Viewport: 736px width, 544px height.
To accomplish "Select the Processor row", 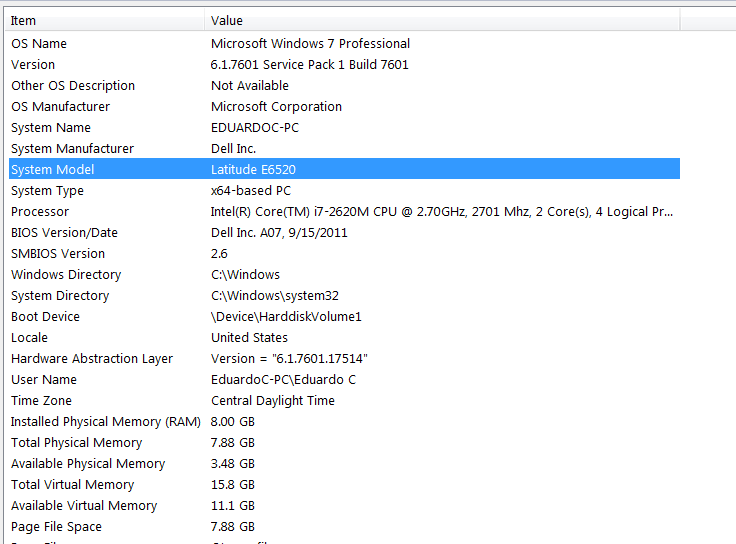I will pos(40,212).
